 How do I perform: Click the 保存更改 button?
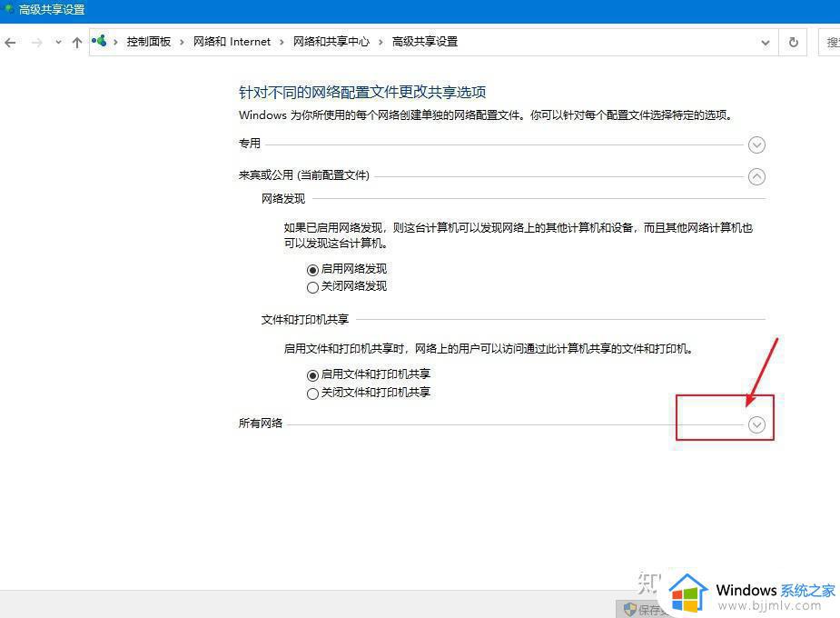pyautogui.click(x=643, y=610)
